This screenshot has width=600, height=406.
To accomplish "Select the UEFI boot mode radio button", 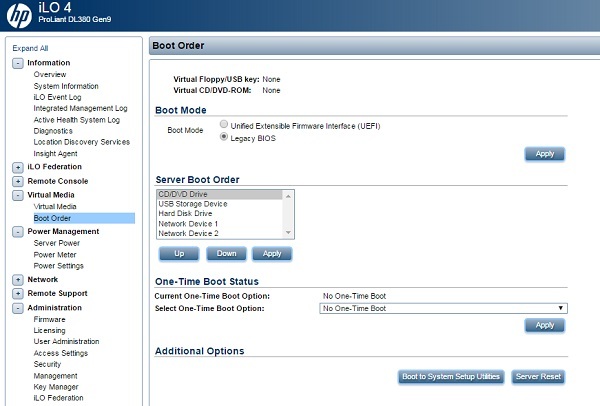I will 224,124.
